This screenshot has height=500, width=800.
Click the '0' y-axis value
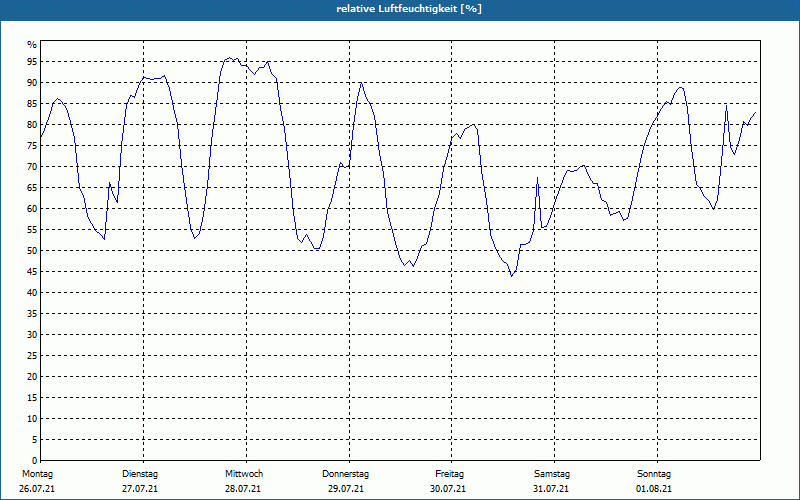35,461
